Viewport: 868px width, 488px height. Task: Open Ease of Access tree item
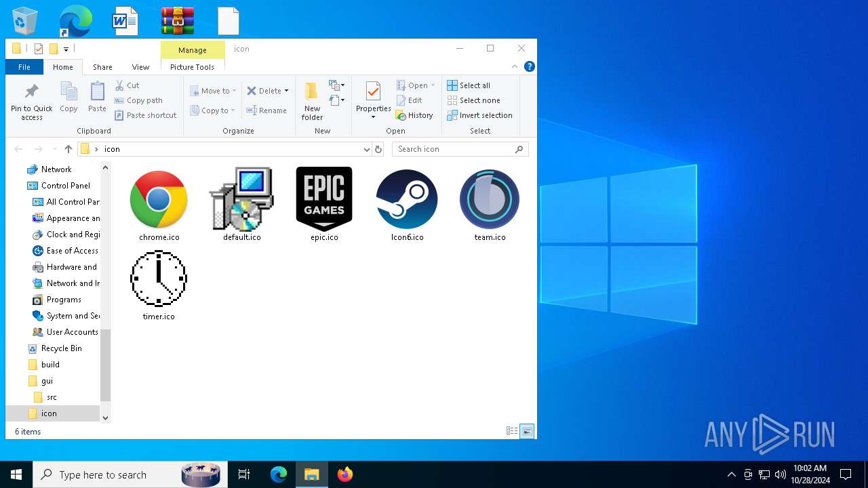[65, 251]
